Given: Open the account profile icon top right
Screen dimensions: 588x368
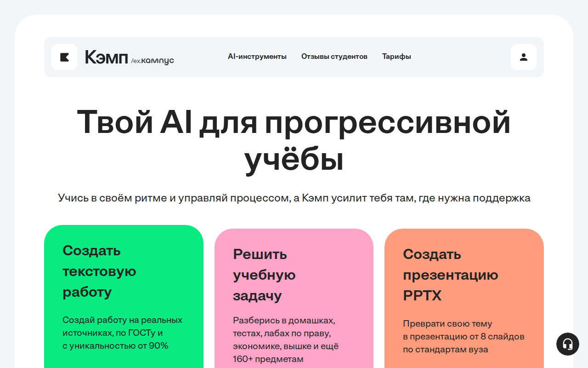Looking at the screenshot, I should pos(523,57).
